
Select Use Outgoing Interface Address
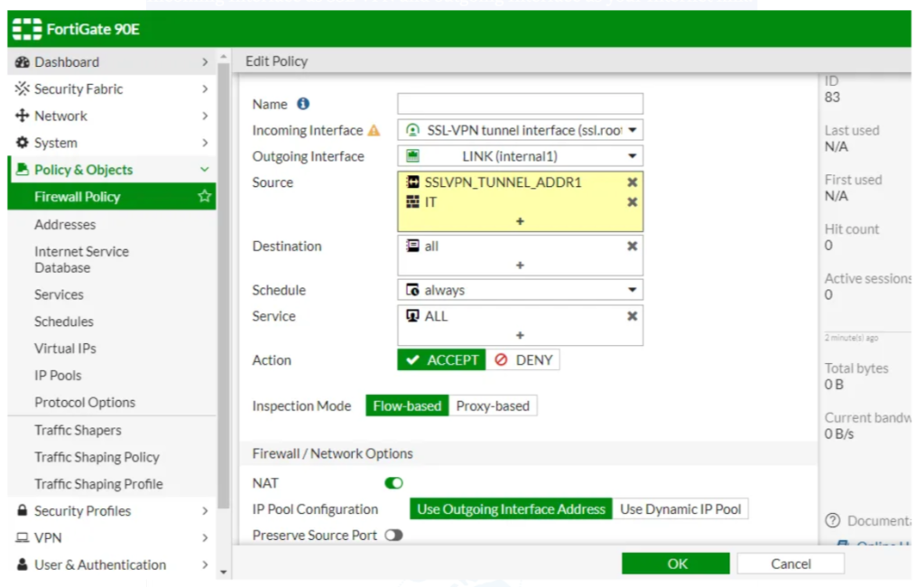511,509
